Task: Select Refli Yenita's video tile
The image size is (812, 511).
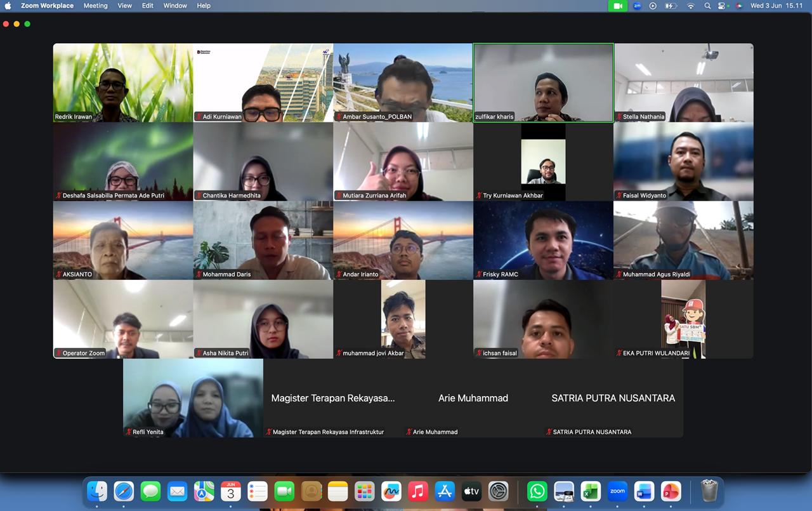Action: coord(193,397)
